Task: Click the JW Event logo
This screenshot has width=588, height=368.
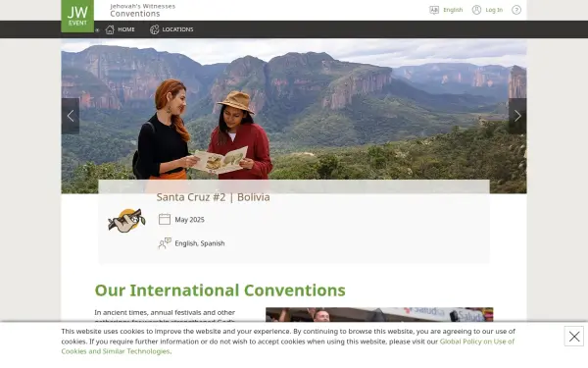Action: point(77,16)
